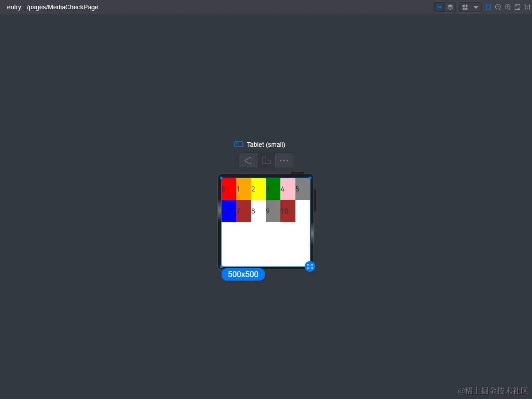
Task: Select the white cell labeled 8
Action: click(x=258, y=211)
